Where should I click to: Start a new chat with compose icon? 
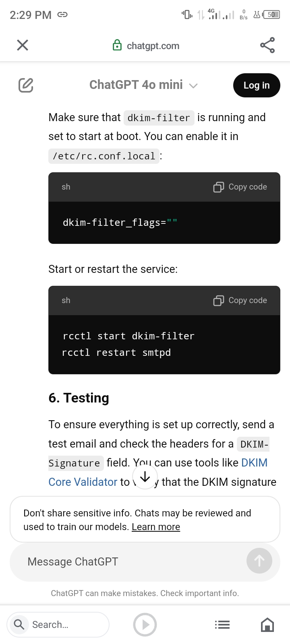point(26,85)
